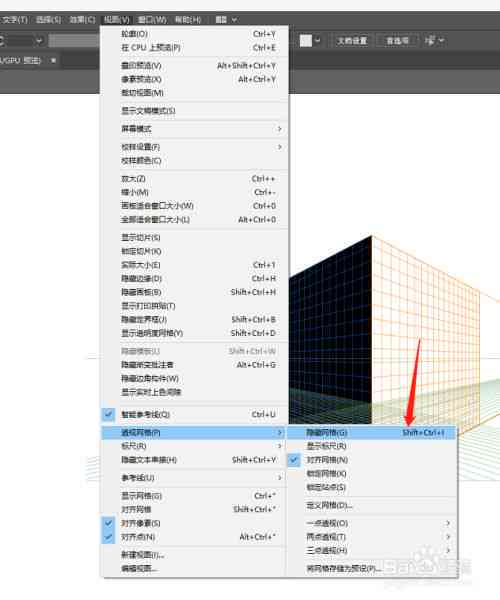The image size is (500, 600).
Task: Choose 显示网格(G) show grid Ctrl+"
Action: coord(194,496)
